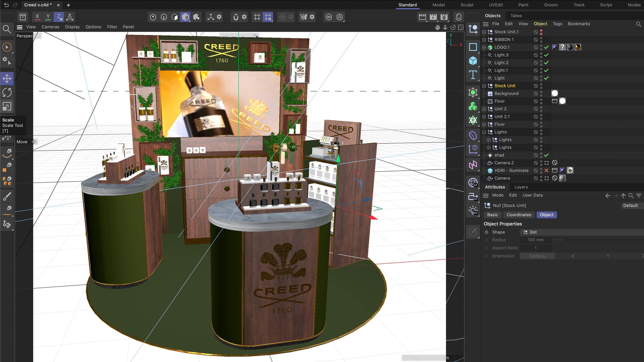This screenshot has height=362, width=644.
Task: Select the Camera.2 object in list
Action: coord(504,163)
